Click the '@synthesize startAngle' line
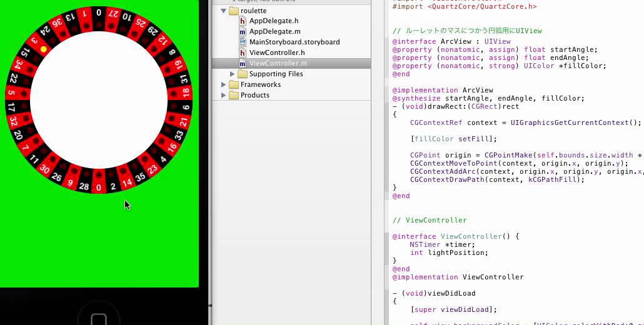The height and width of the screenshot is (325, 644). (488, 99)
